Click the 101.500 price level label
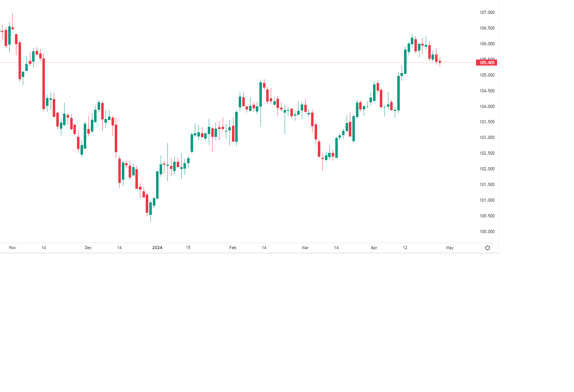Viewport: 574px width, 392px height. (487, 185)
